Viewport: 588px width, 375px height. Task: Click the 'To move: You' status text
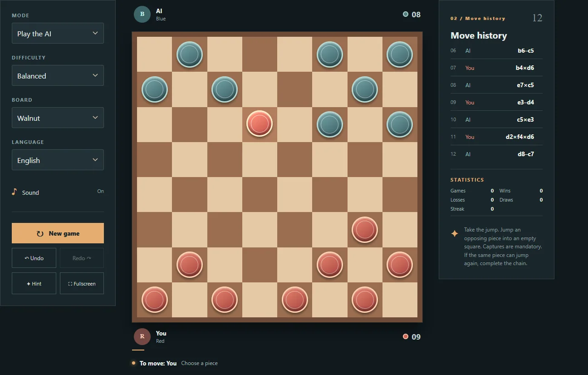point(158,363)
